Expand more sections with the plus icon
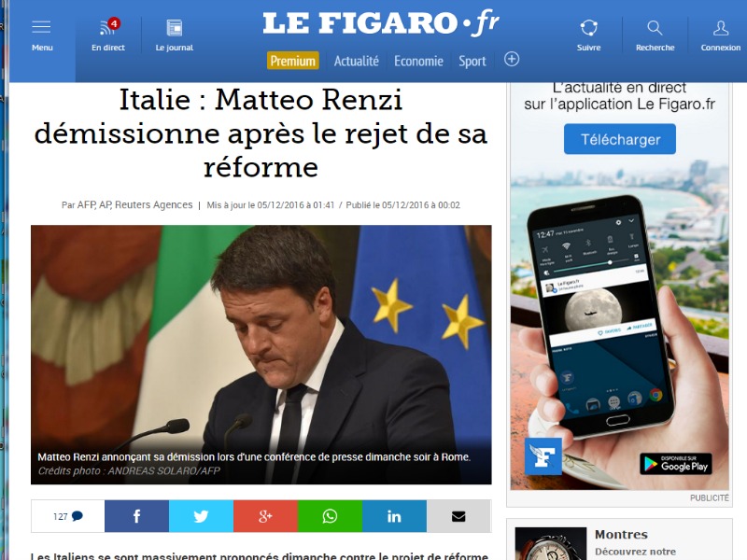 pyautogui.click(x=512, y=60)
